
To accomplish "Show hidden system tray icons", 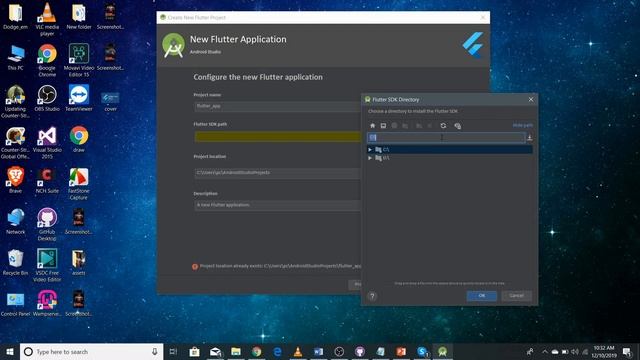I will 544,351.
